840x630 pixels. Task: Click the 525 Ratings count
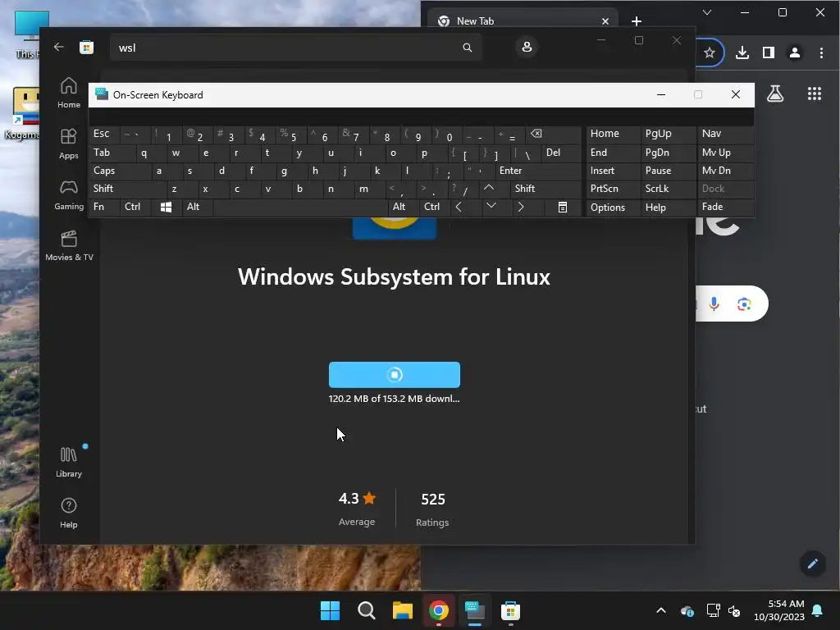coord(432,509)
